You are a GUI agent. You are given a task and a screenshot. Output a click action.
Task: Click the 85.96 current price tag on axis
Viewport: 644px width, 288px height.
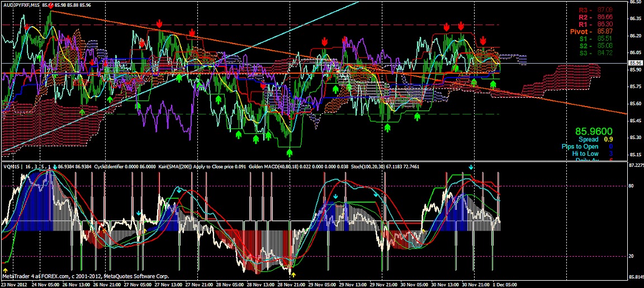click(634, 63)
